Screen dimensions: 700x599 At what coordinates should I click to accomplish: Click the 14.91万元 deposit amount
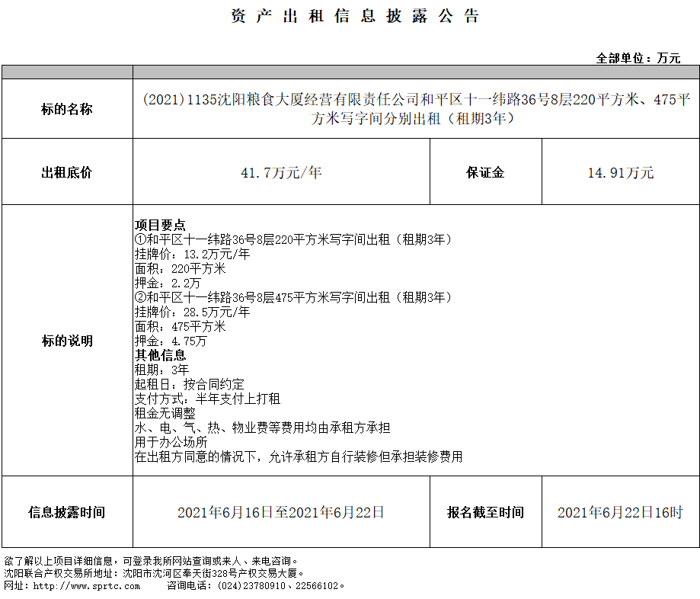pyautogui.click(x=620, y=173)
